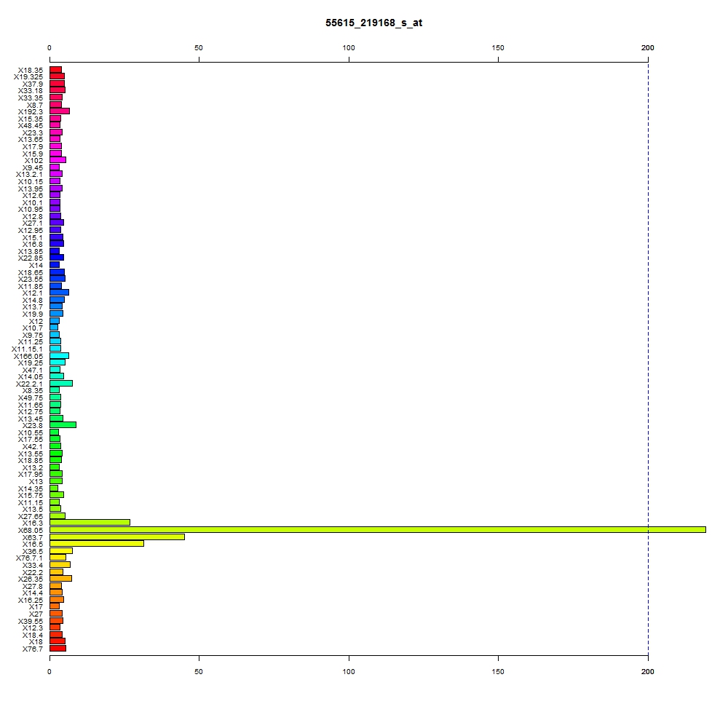Screen dimensions: 728x728
Task: Click the row label X11.25
Action: [31, 341]
